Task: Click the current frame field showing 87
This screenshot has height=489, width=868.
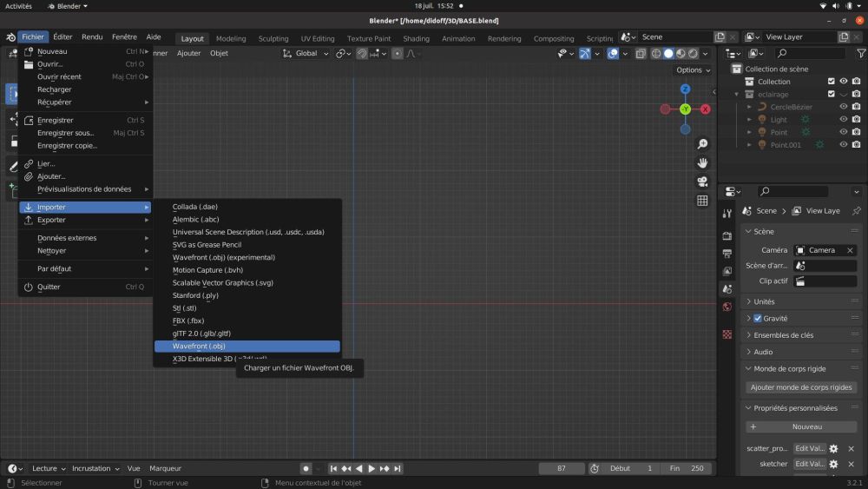Action: (x=561, y=469)
